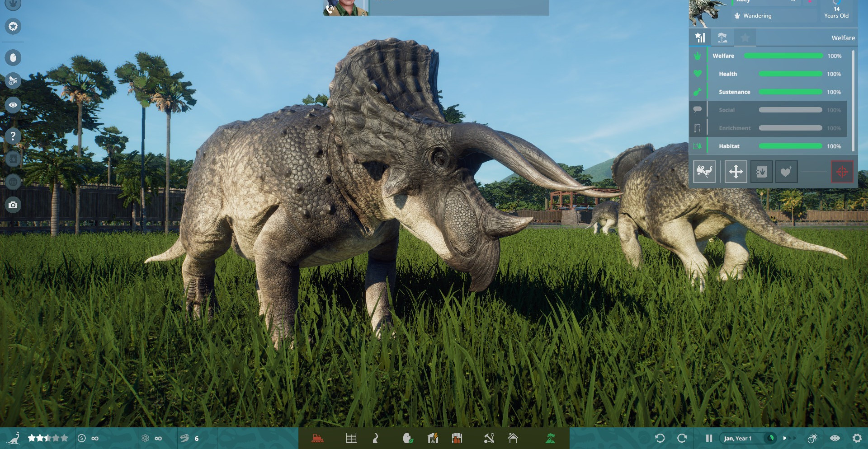Click the dinosaur follow camera icon

coord(704,172)
